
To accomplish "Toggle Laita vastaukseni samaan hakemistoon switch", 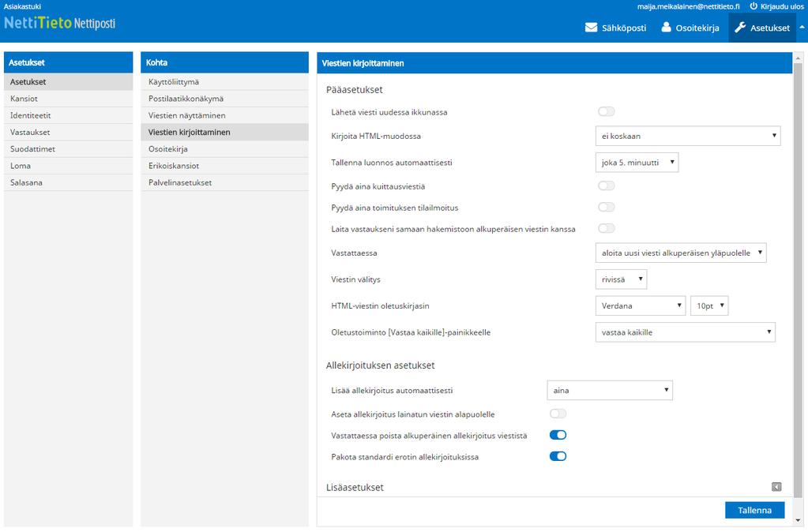I will pyautogui.click(x=607, y=228).
